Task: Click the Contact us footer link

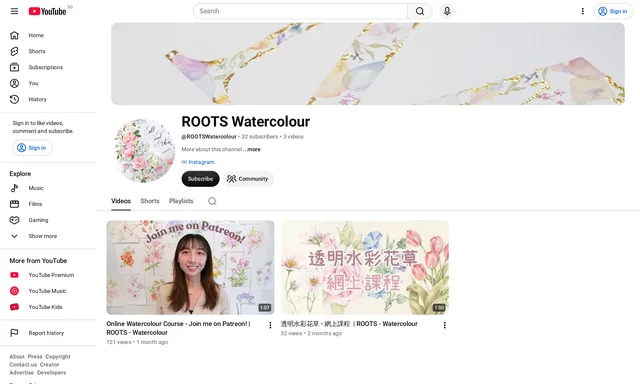Action: (x=23, y=364)
